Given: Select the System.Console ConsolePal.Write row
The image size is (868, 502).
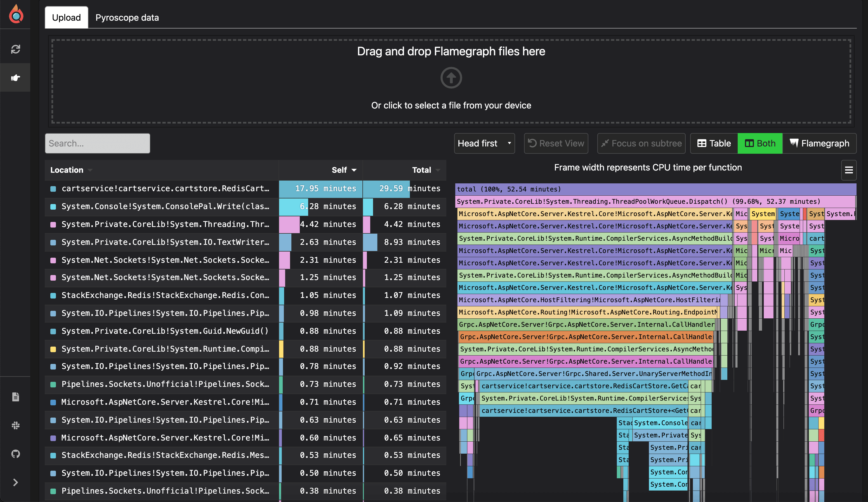Looking at the screenshot, I should (x=246, y=207).
